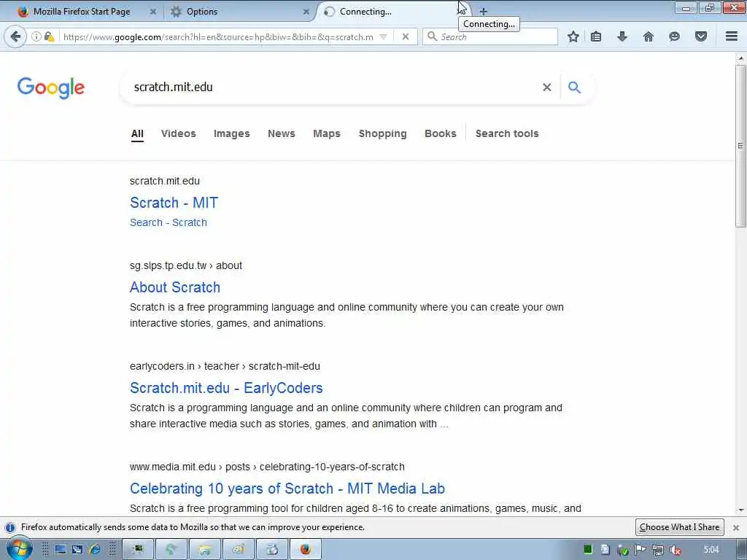Click the scrollbar down arrow

[x=740, y=510]
